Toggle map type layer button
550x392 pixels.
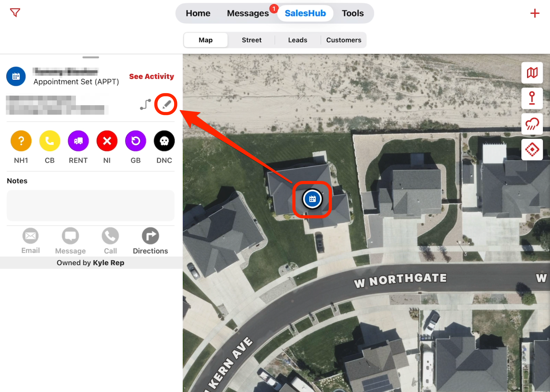pyautogui.click(x=532, y=73)
